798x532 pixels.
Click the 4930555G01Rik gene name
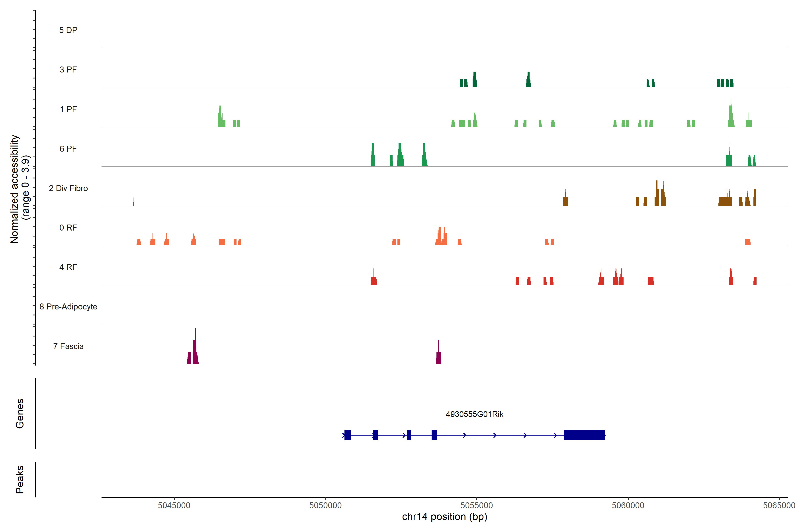(474, 414)
